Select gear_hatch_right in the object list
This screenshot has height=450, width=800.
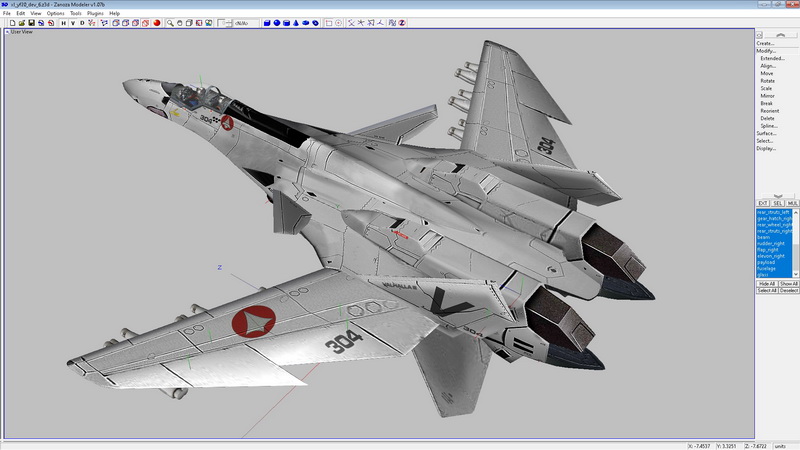coord(774,218)
